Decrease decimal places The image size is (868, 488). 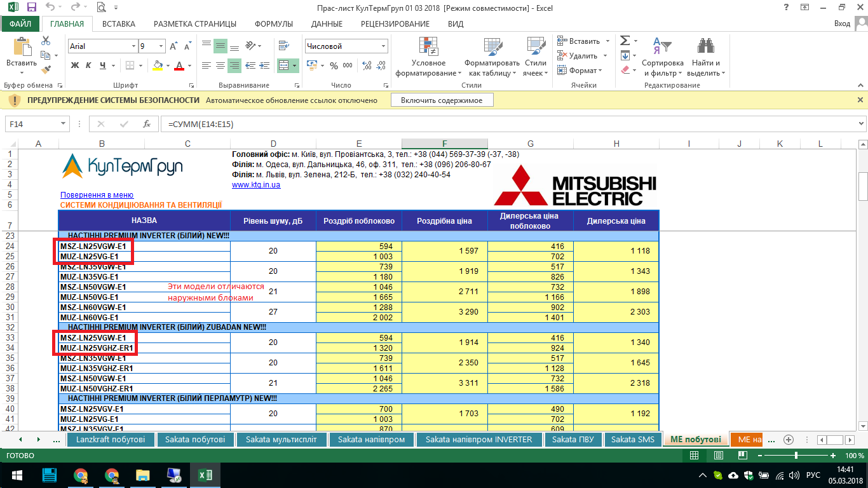(x=379, y=65)
